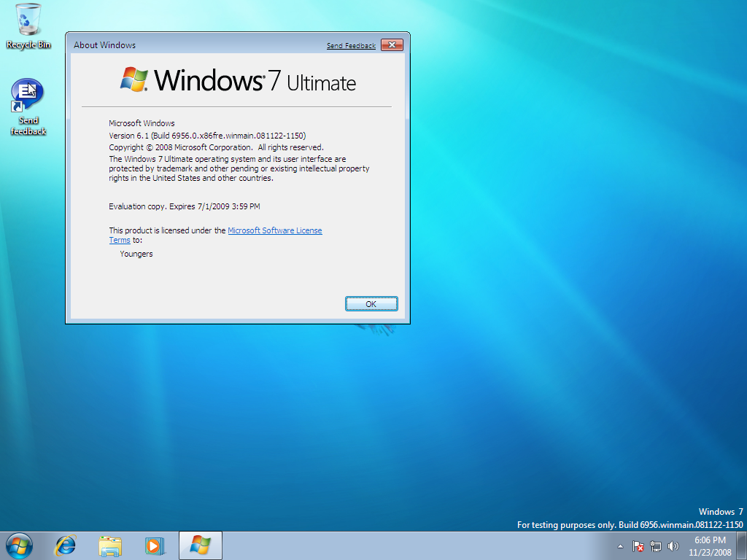Close the About Windows dialog
This screenshot has height=560, width=747.
(392, 44)
